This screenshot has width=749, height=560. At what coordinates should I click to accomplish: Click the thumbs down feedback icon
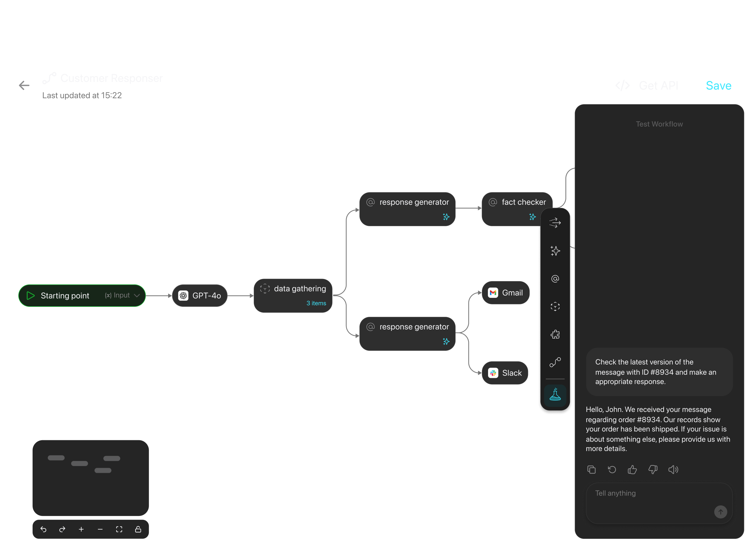(x=653, y=470)
